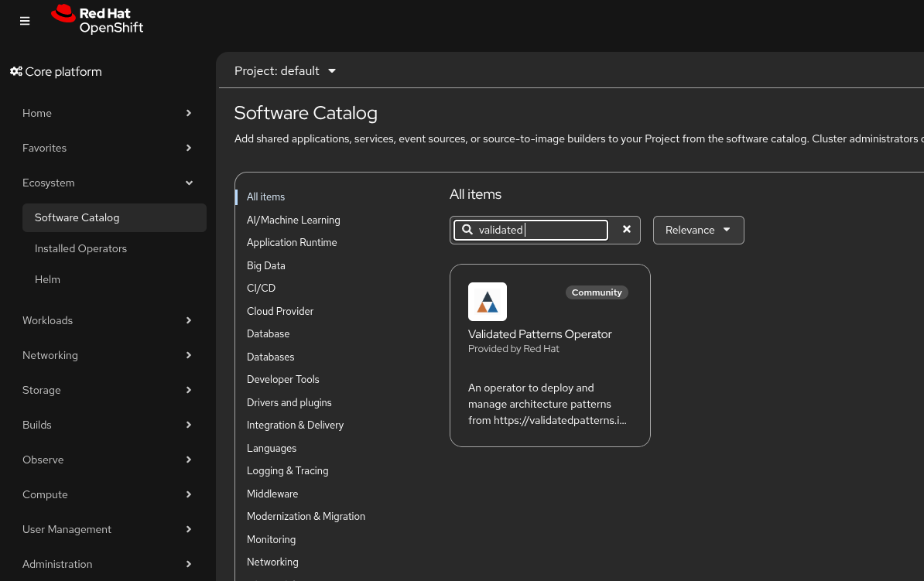Viewport: 924px width, 581px height.
Task: Click the Red Hat OpenShift logo
Action: (x=98, y=20)
